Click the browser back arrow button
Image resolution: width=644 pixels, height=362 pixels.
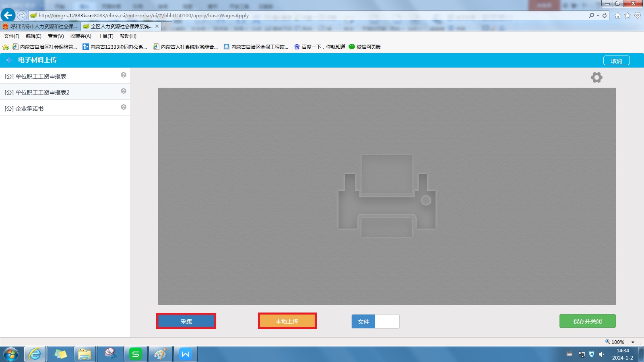[8, 15]
